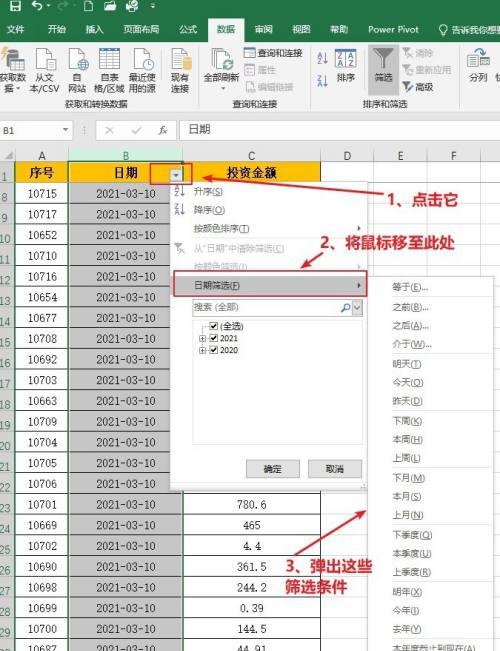
Task: Cancel the filter with 取消 button
Action: (335, 469)
